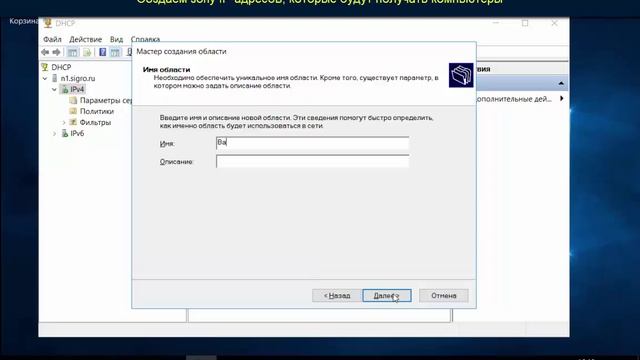
Task: Click Дополнительные действия in Actions pane
Action: pos(513,99)
